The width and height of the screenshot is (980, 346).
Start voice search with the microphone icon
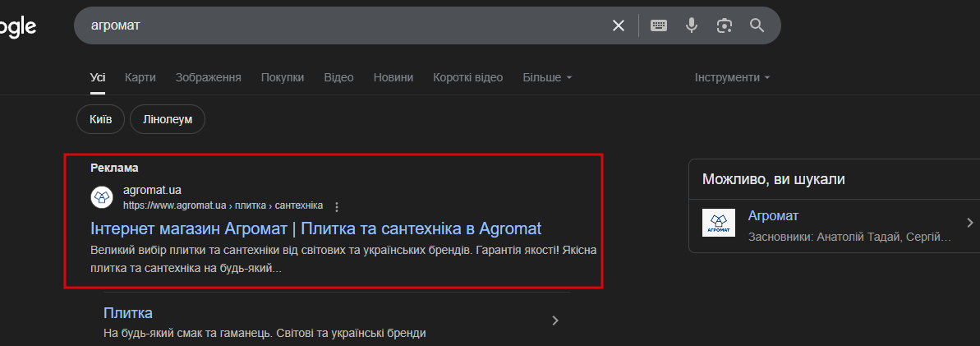tap(691, 25)
